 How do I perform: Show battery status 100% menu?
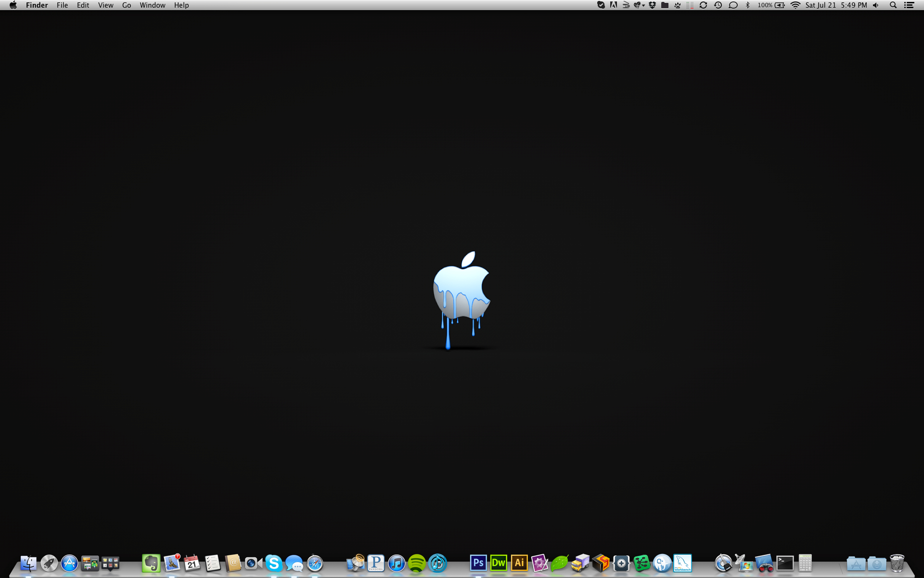[x=771, y=5]
